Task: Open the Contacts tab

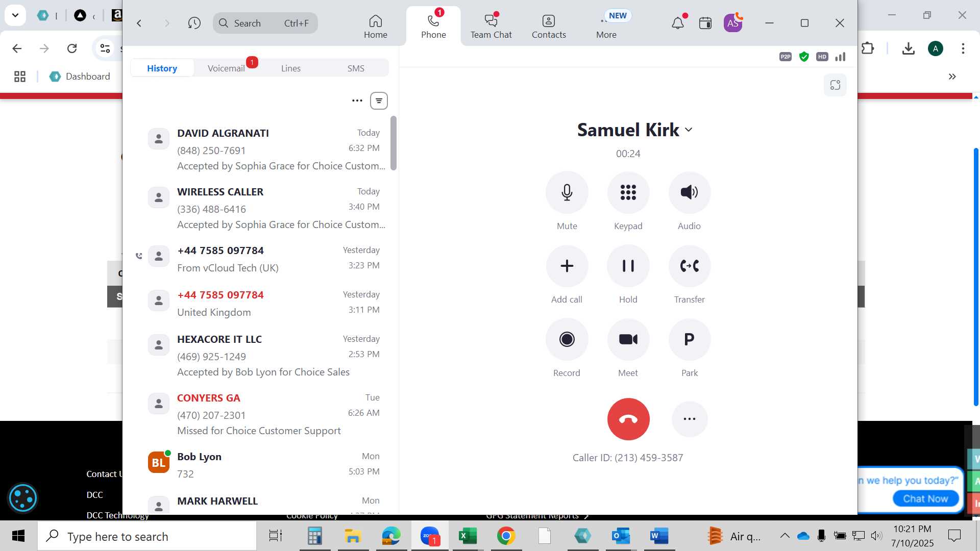Action: tap(549, 27)
